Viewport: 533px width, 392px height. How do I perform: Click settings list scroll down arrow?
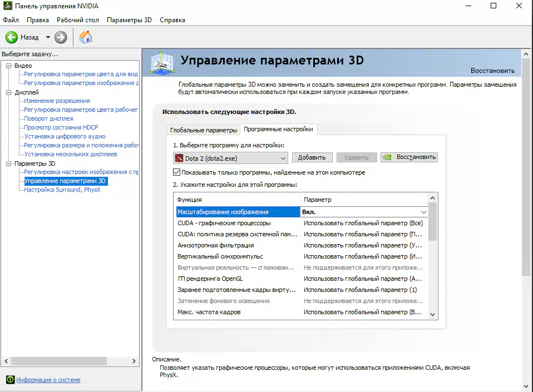pyautogui.click(x=433, y=315)
